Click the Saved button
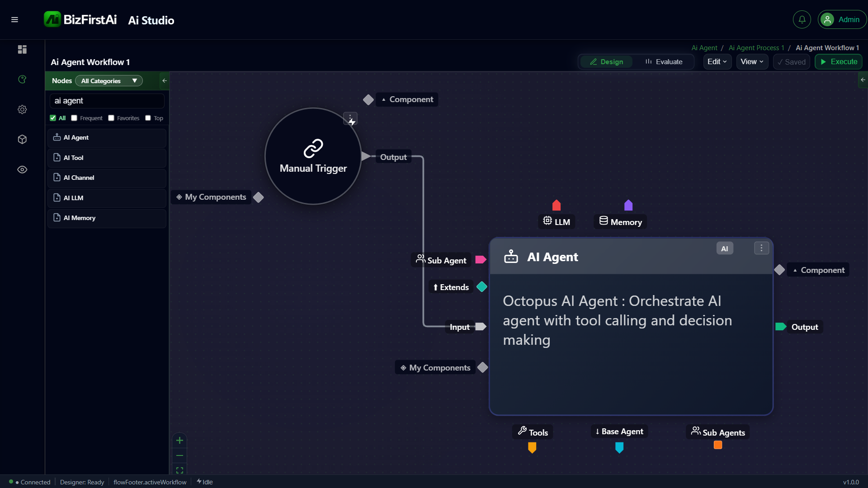The width and height of the screenshot is (868, 488). tap(791, 62)
